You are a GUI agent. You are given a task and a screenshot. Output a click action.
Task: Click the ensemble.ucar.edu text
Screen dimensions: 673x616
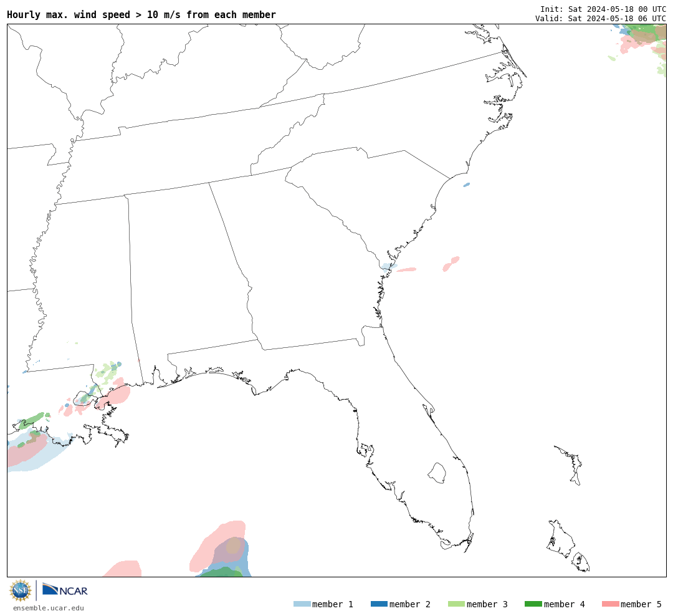tap(49, 609)
